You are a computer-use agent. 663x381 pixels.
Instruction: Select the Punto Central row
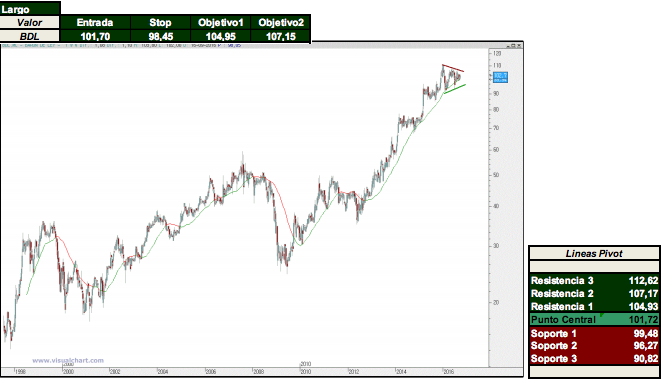point(594,319)
